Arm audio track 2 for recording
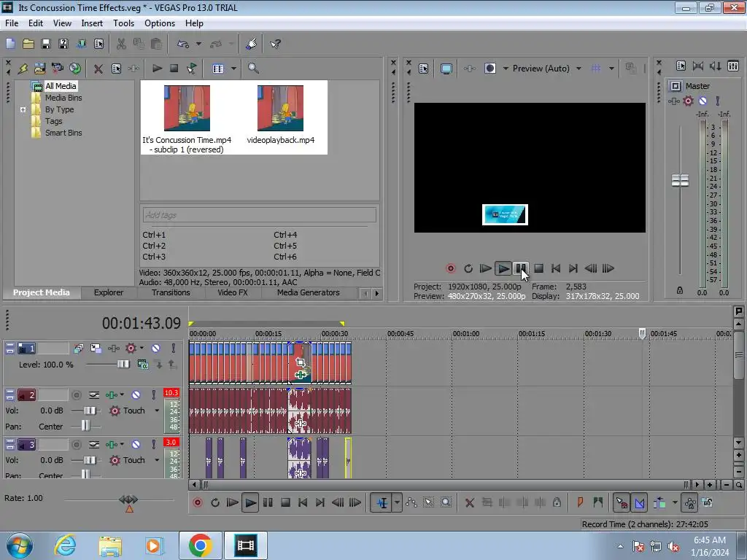Image resolution: width=747 pixels, height=560 pixels. tap(76, 394)
